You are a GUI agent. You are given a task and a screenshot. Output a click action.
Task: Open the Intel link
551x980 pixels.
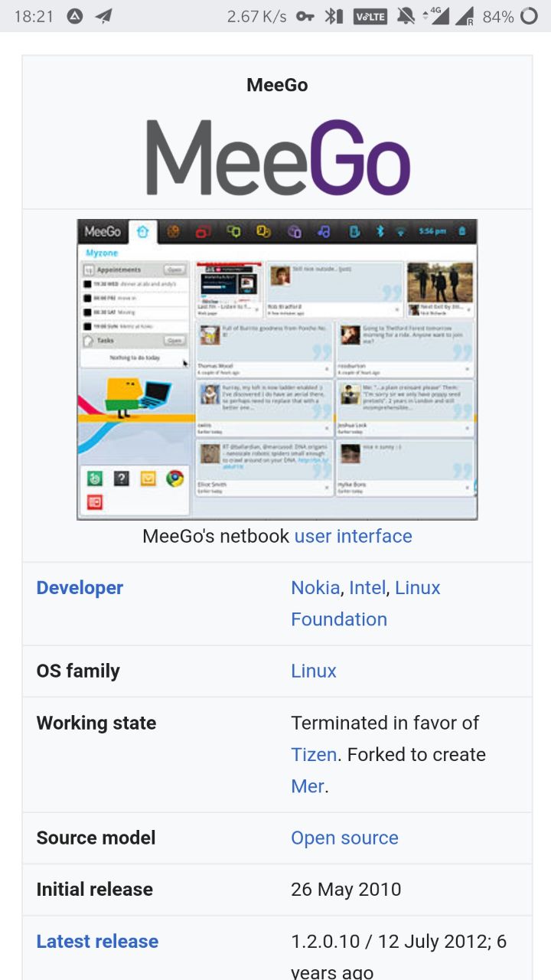pos(367,588)
